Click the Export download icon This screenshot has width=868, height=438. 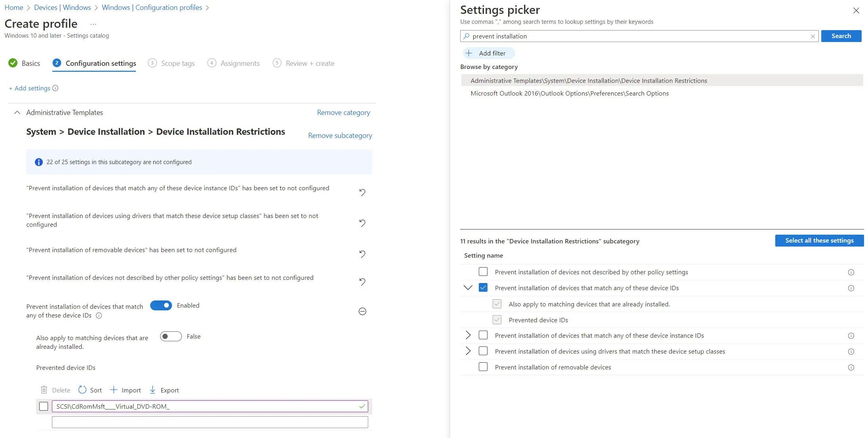click(x=153, y=390)
